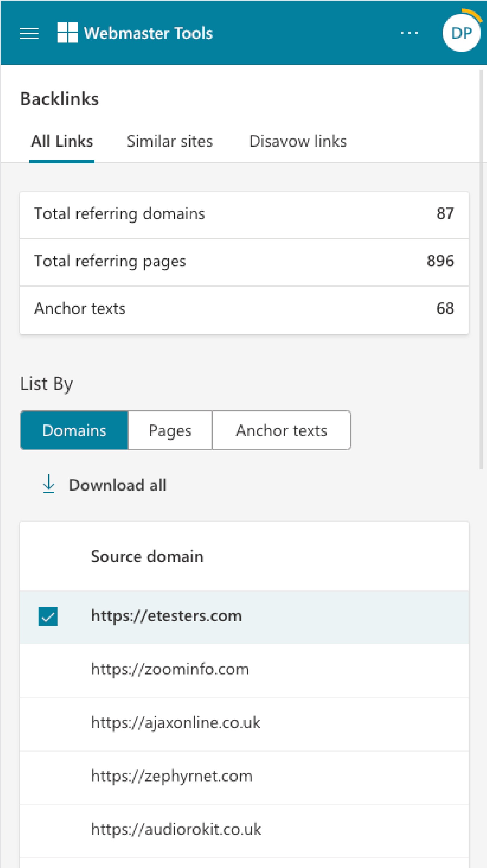Select Pages in the List By options
This screenshot has height=868, width=487.
coord(170,430)
